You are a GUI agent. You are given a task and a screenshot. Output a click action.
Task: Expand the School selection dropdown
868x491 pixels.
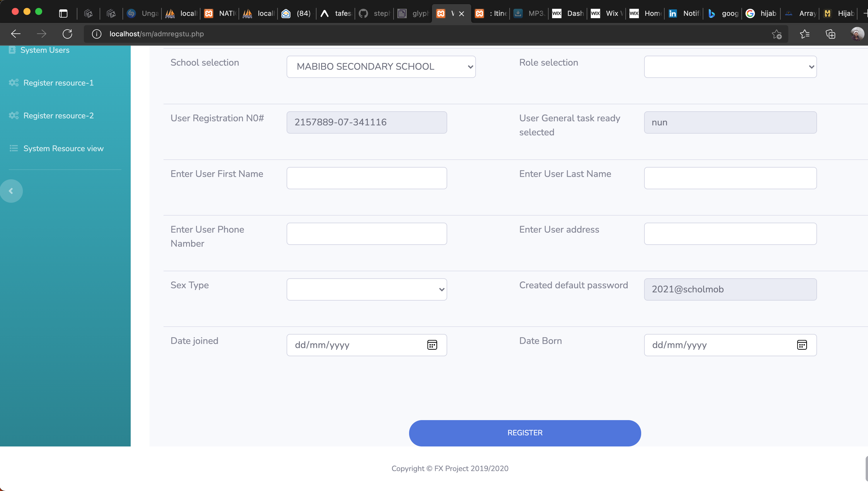tap(381, 67)
